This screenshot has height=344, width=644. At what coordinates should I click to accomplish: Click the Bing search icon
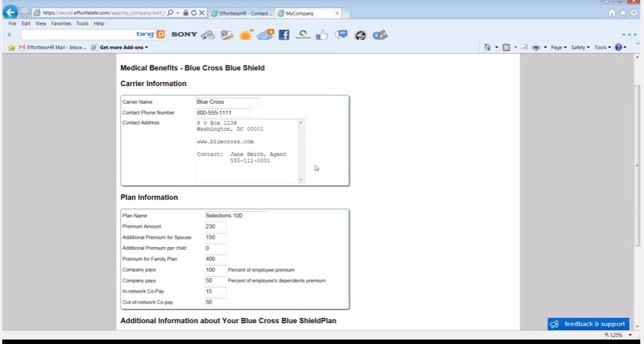(161, 34)
